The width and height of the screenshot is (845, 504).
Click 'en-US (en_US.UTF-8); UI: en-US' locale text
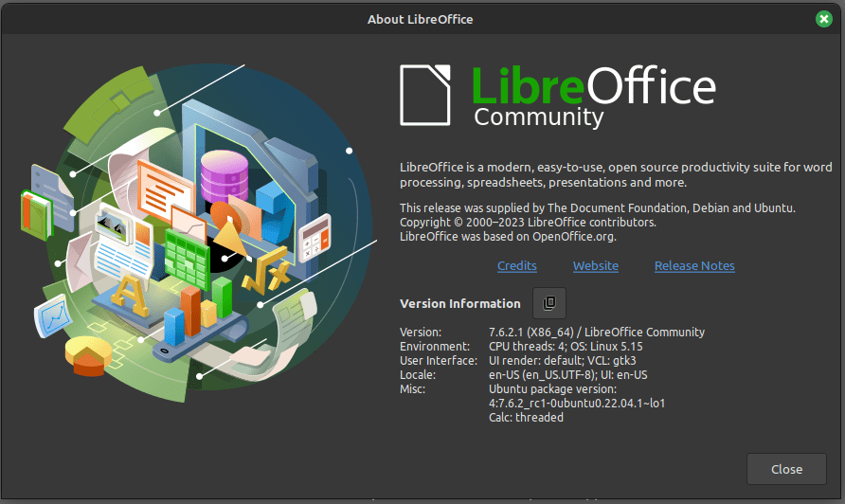[x=568, y=374]
